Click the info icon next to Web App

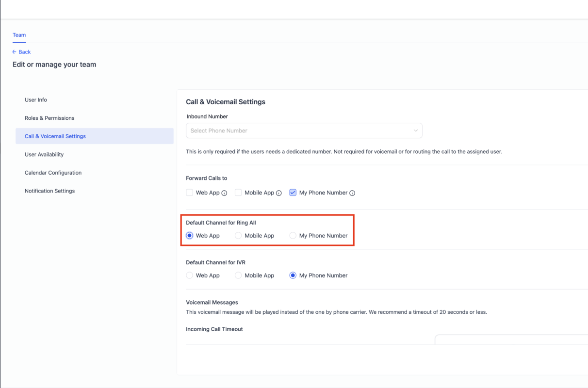(x=224, y=193)
